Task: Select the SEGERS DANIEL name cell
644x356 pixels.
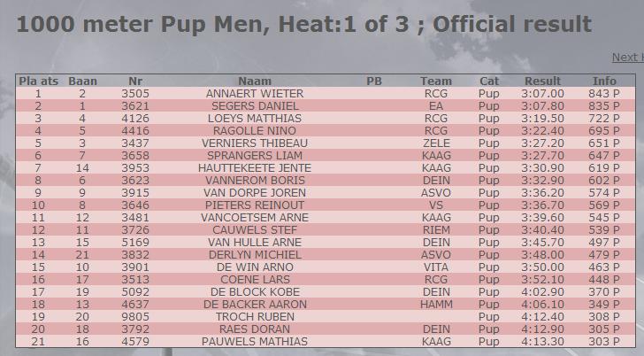Action: pos(255,106)
